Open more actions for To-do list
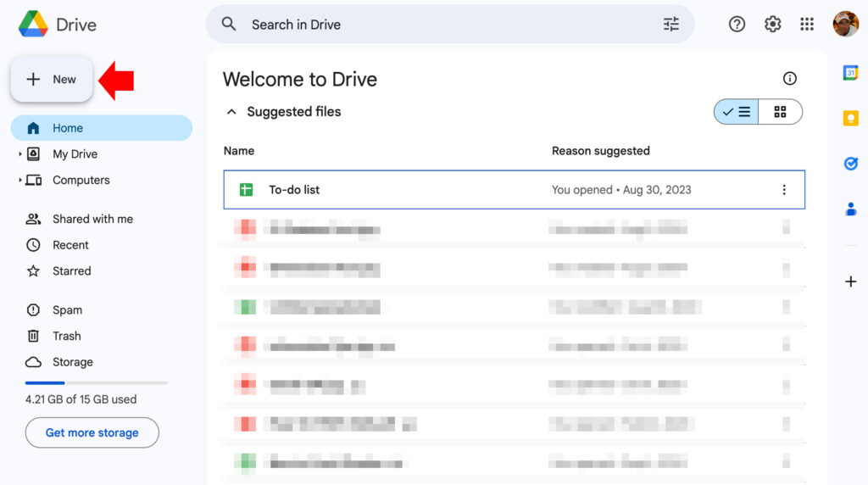 point(784,190)
